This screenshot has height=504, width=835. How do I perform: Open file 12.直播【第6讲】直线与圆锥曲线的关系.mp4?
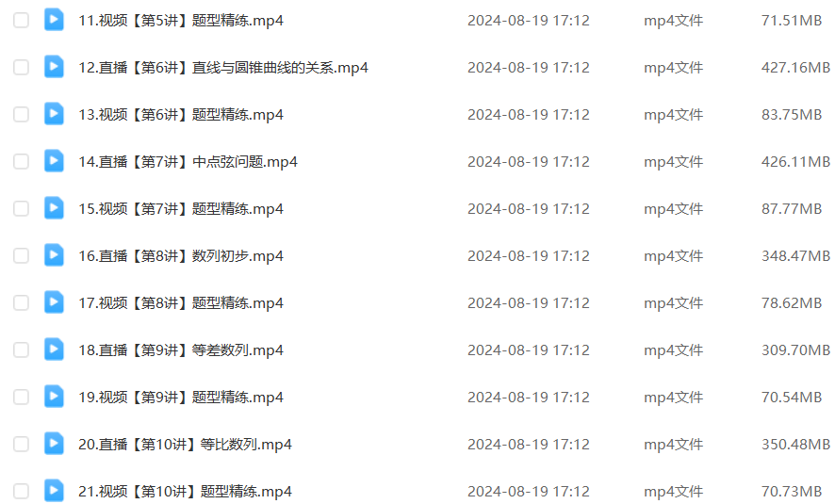[223, 68]
